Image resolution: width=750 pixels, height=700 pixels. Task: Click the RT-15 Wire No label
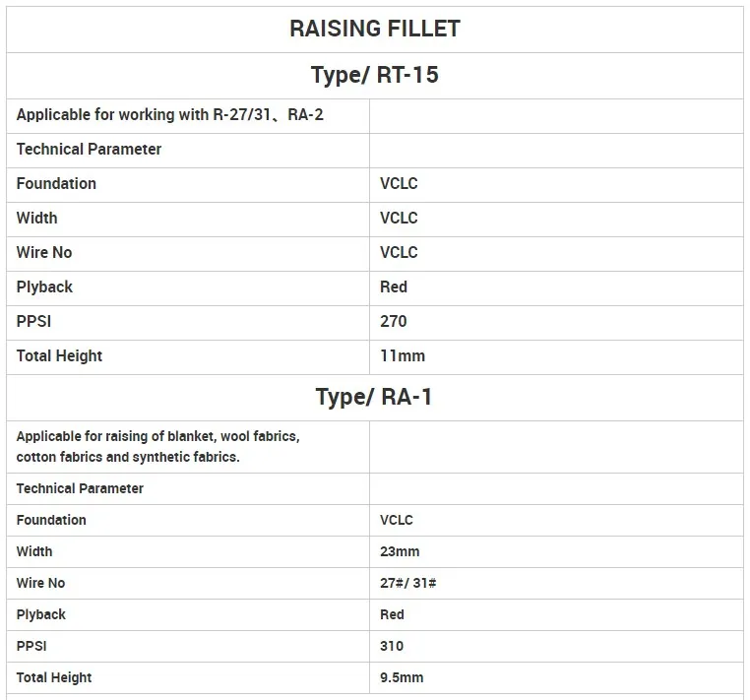click(44, 253)
